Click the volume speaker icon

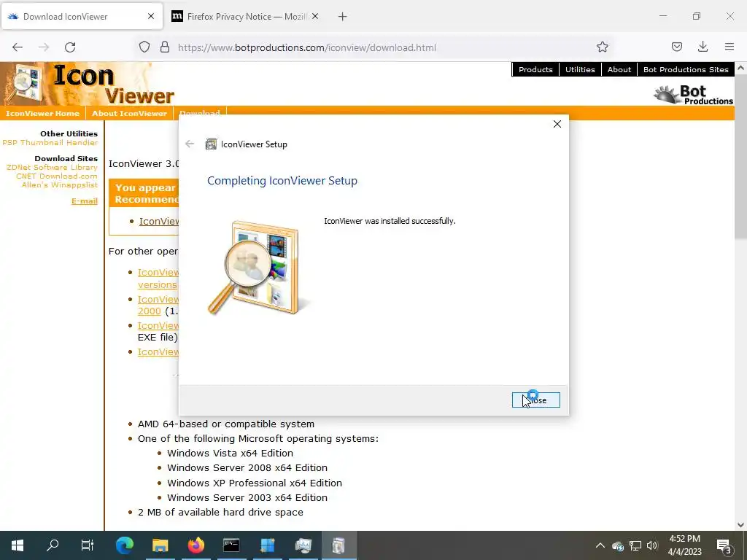pos(652,545)
